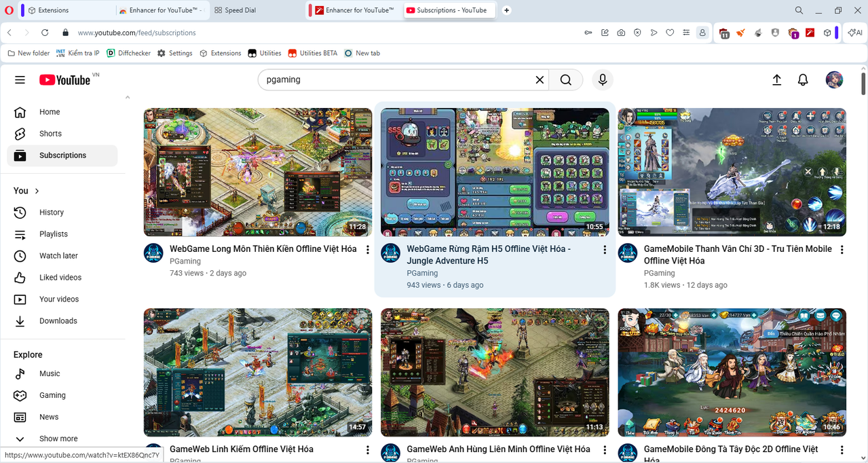This screenshot has width=868, height=463.
Task: Open News under Explore
Action: click(62, 418)
